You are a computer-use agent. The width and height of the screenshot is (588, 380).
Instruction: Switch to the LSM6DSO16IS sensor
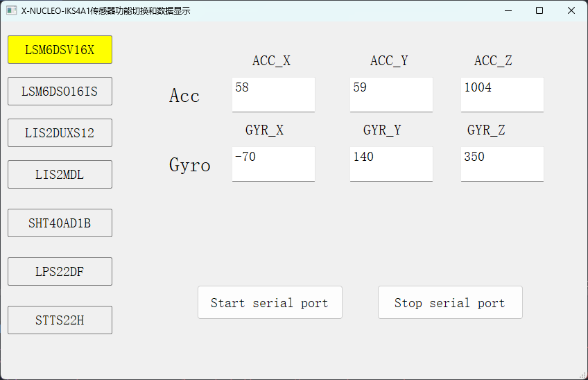[60, 91]
